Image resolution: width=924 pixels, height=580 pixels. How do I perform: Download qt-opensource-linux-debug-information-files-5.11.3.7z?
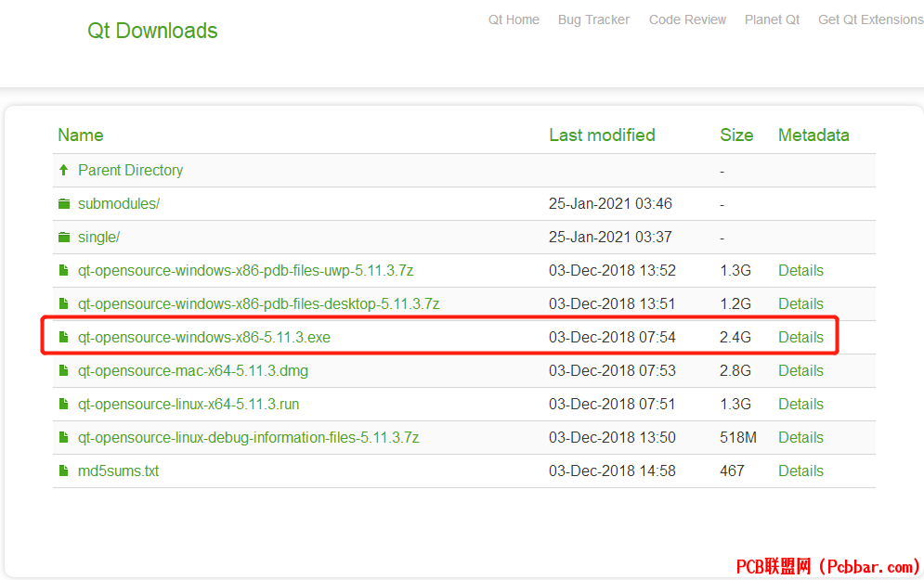point(249,437)
